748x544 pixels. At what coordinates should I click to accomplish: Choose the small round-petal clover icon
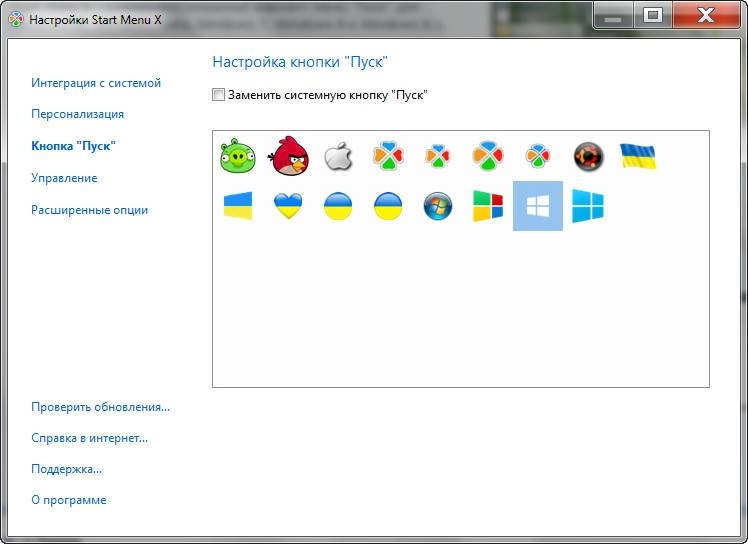point(538,157)
